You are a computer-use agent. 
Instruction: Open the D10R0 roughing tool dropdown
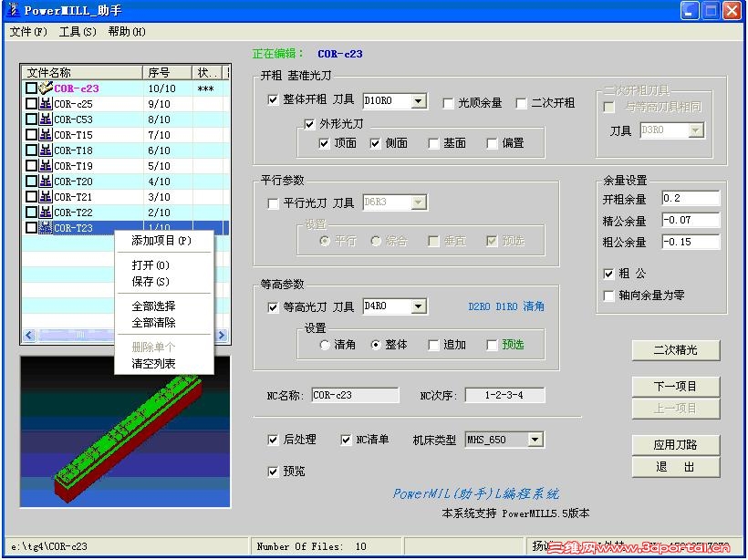[419, 101]
